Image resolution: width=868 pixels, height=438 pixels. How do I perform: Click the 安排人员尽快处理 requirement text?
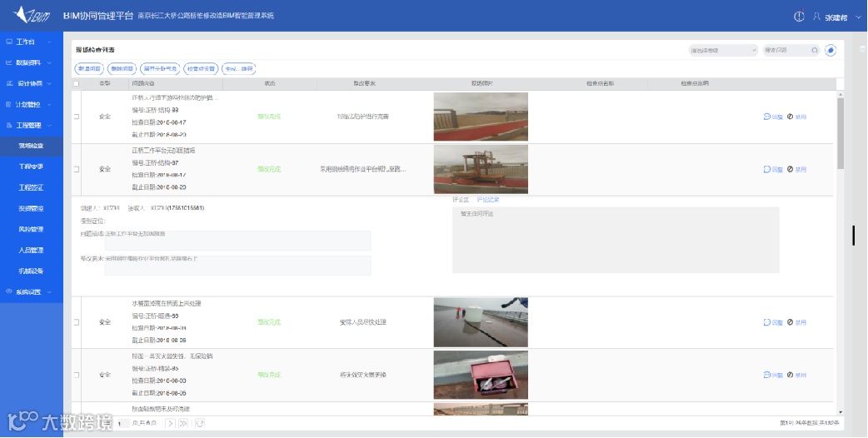[x=363, y=322]
